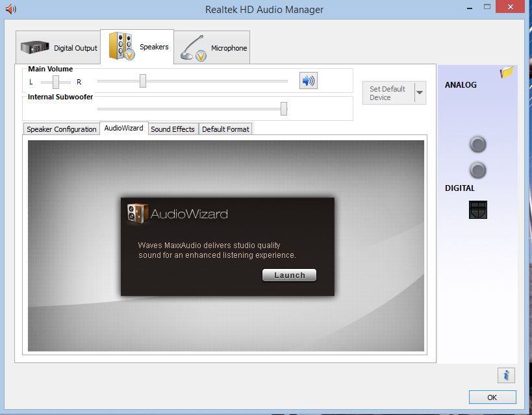This screenshot has width=532, height=415.
Task: Click the DIGITAL section label
Action: (460, 188)
